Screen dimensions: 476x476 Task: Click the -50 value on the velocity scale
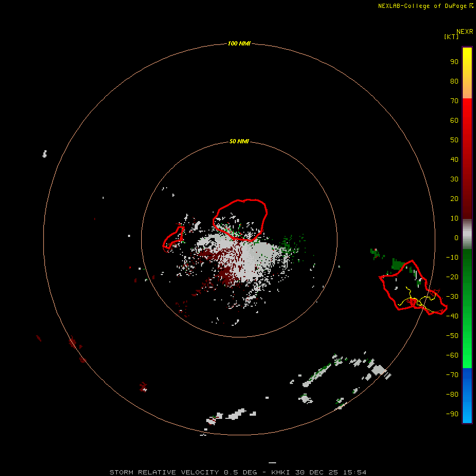tap(452, 336)
